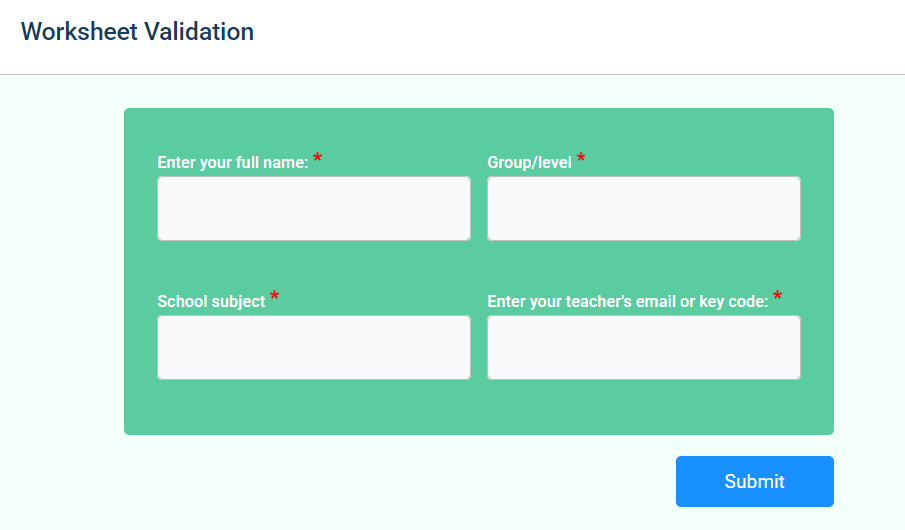
Task: Select the School subject input field
Action: [x=313, y=347]
